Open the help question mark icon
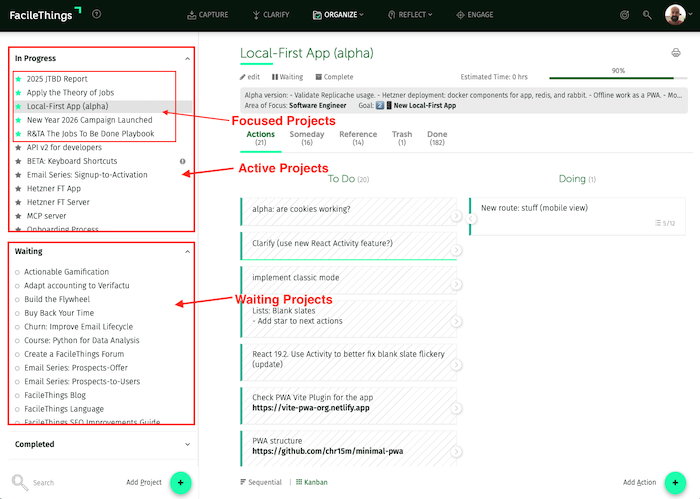 point(96,14)
